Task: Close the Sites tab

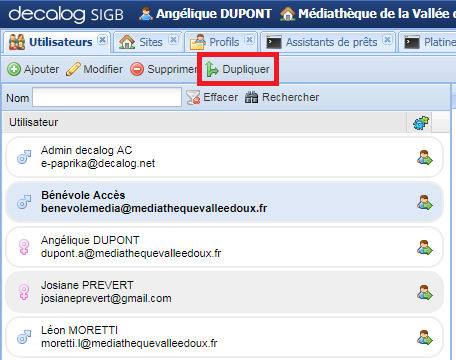Action: click(173, 40)
